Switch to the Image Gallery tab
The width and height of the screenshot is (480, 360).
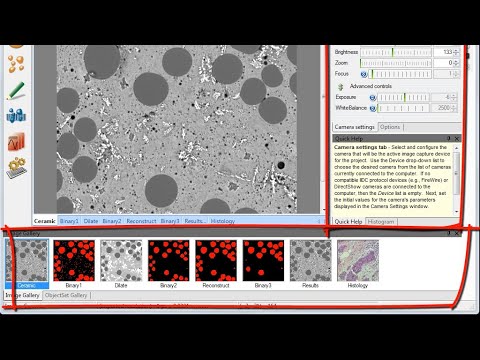22,295
